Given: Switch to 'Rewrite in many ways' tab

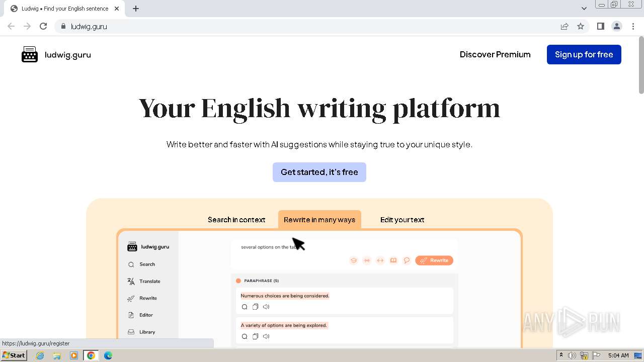Looking at the screenshot, I should (x=319, y=220).
